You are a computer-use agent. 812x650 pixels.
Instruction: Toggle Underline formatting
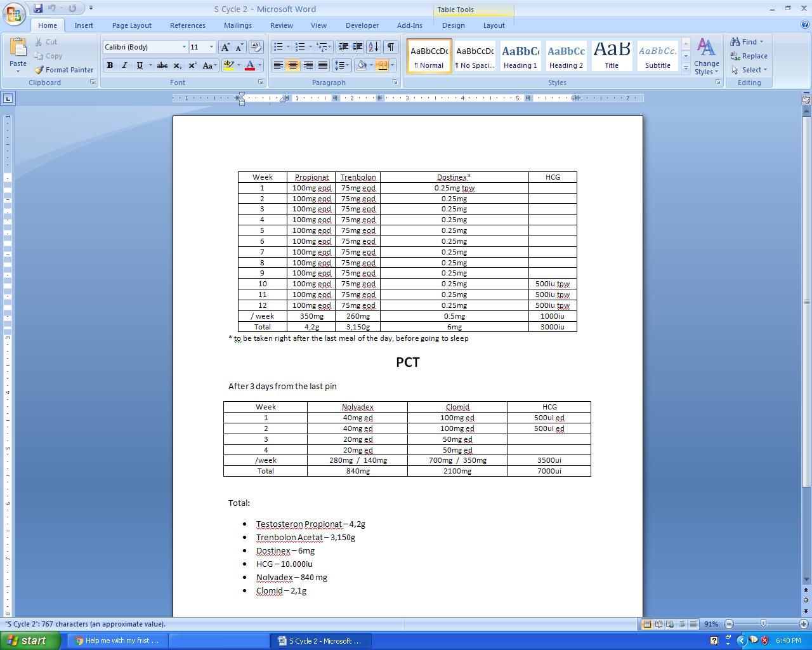pos(139,65)
